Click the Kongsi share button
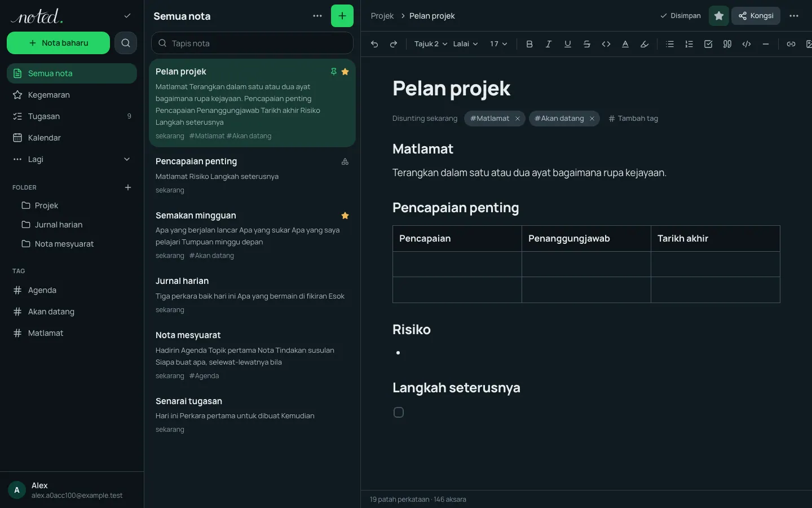812x508 pixels. [756, 16]
